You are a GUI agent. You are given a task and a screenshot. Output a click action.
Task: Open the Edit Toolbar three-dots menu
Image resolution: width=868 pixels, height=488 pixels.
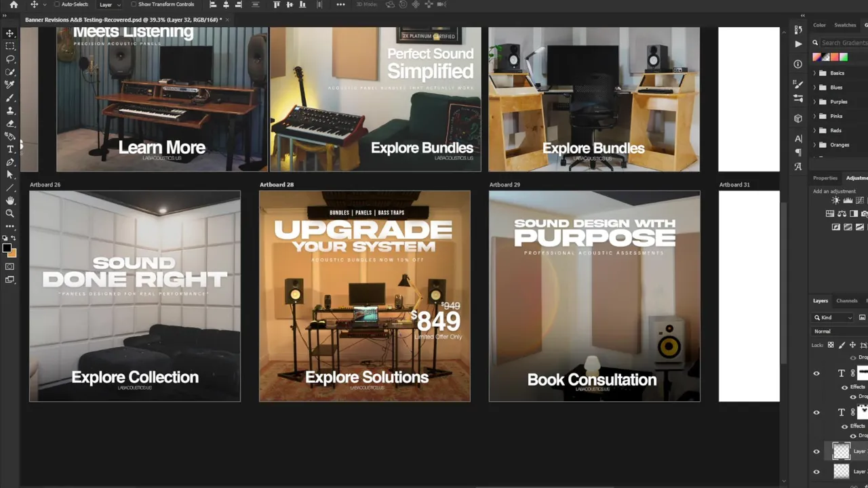(9, 226)
